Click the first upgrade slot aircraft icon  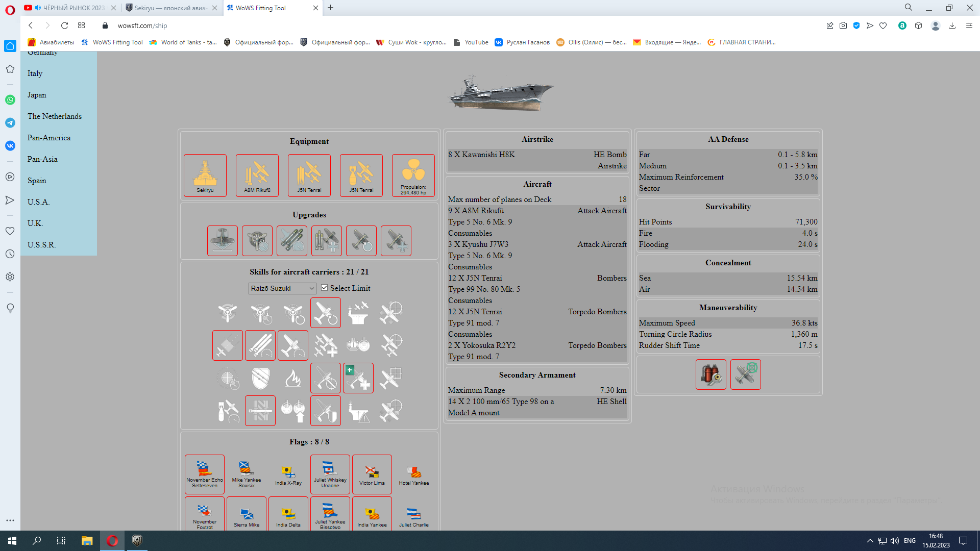[x=223, y=241]
